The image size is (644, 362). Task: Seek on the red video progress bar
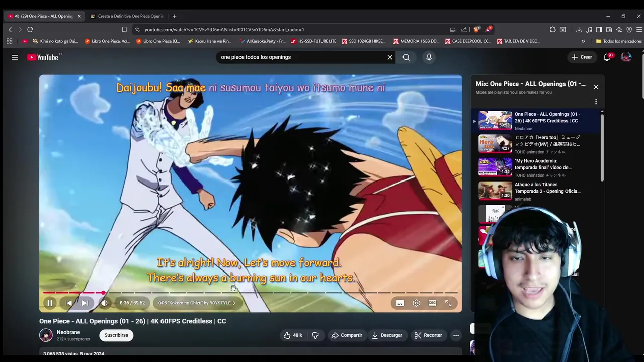point(250,292)
